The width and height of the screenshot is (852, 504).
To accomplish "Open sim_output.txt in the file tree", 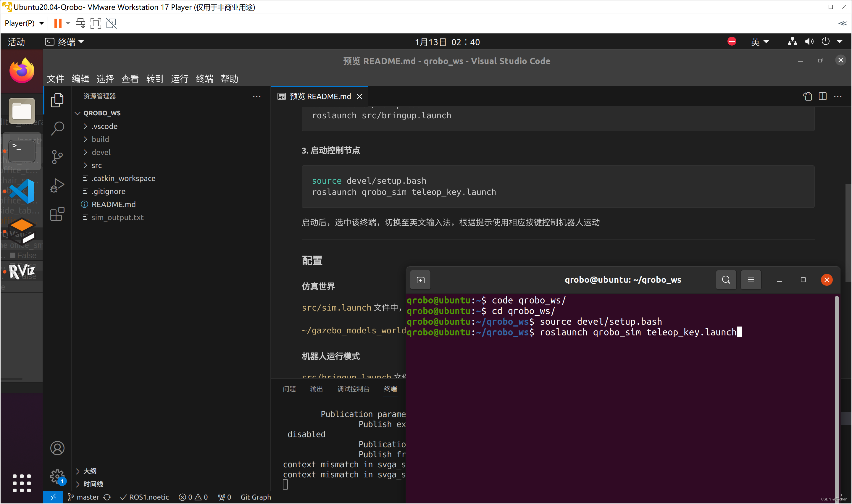I will tap(117, 217).
